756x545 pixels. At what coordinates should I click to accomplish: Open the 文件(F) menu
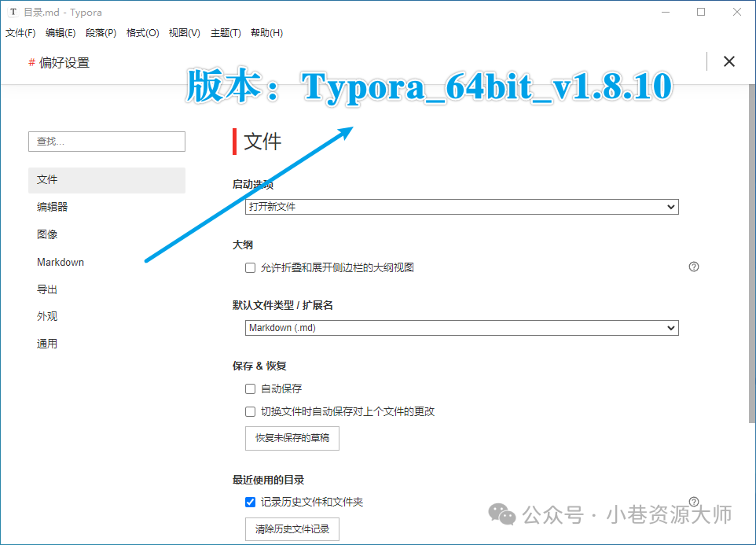(20, 33)
